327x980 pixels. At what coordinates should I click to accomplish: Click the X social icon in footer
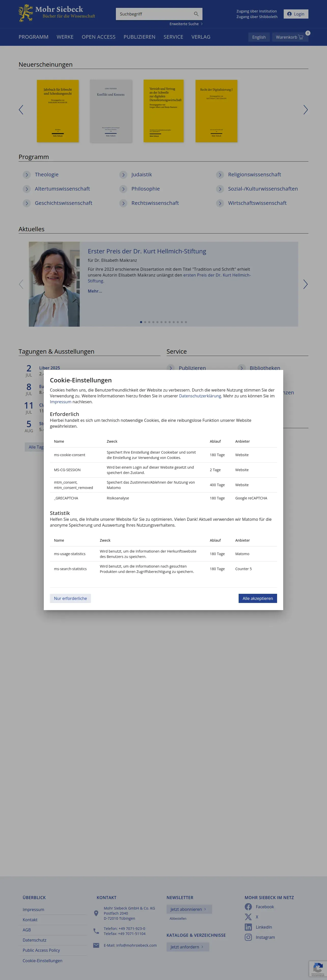248,917
